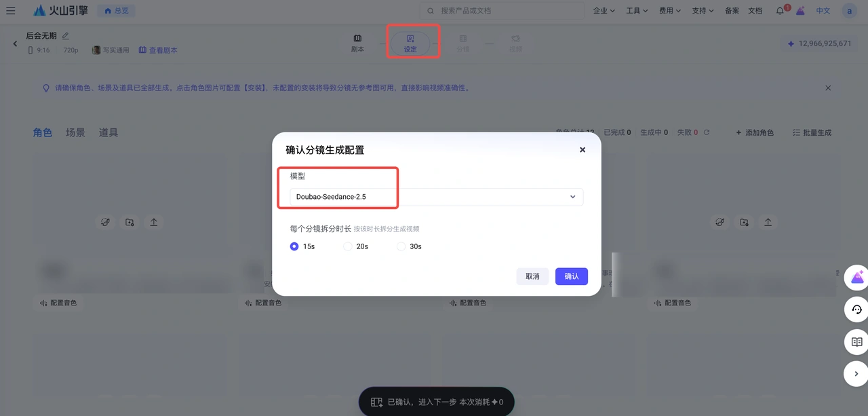Click the 写实通用 style label
Image resolution: width=868 pixels, height=416 pixels.
pyautogui.click(x=111, y=50)
